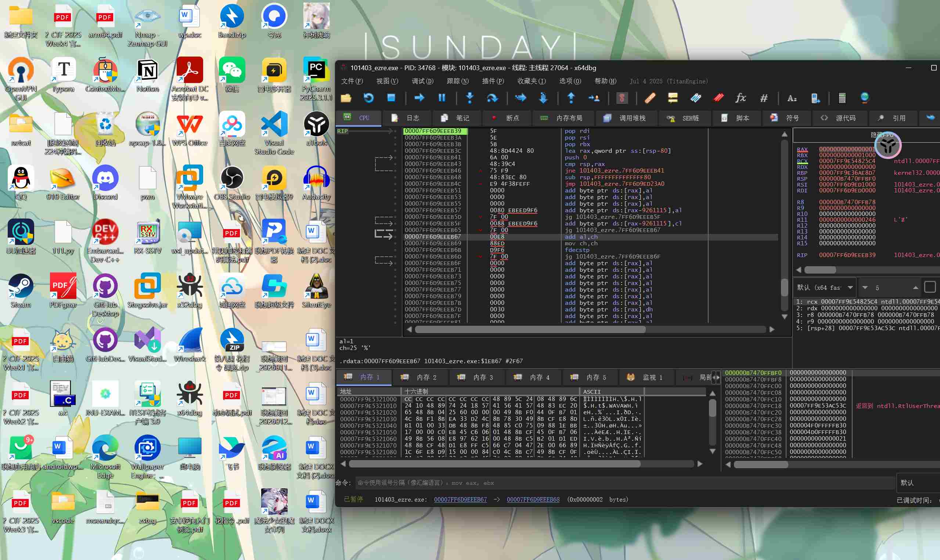Open the calling convention dropdown in registers pane
This screenshot has height=560, width=940.
(x=825, y=288)
